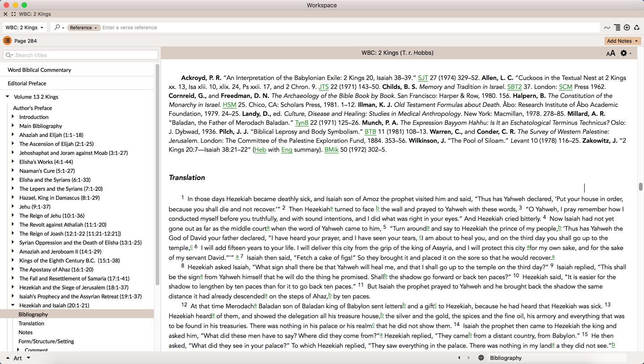This screenshot has height=364, width=644.
Task: Expand the Main Bibliography section
Action: coord(13,126)
